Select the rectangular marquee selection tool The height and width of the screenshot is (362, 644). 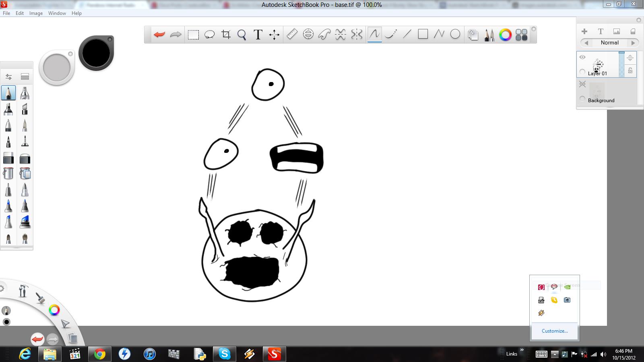tap(193, 35)
